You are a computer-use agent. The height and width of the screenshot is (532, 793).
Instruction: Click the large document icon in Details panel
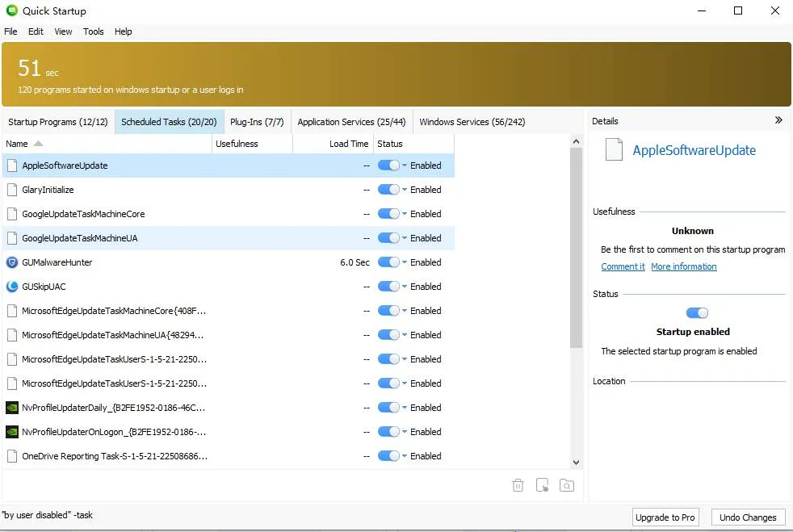click(x=614, y=149)
